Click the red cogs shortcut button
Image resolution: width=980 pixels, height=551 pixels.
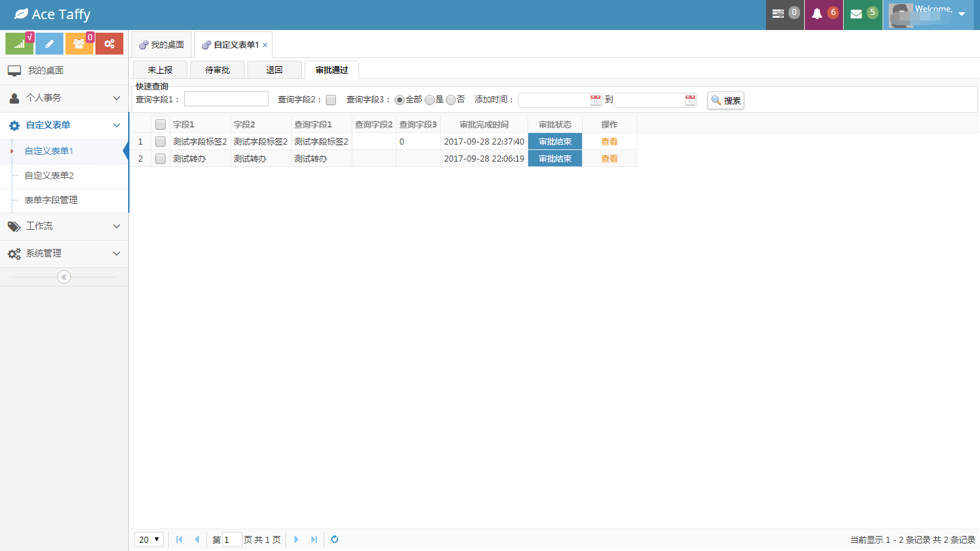[109, 44]
